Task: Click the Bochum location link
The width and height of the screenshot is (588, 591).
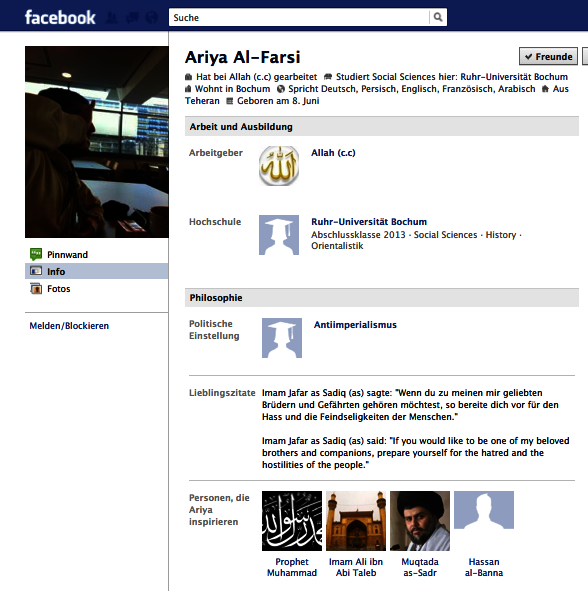Action: pos(253,89)
